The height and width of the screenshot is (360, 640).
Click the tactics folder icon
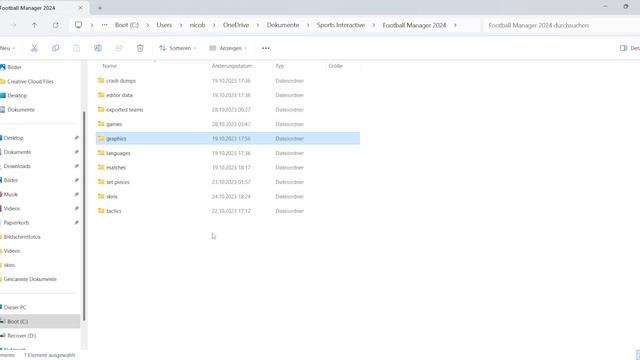tap(101, 211)
